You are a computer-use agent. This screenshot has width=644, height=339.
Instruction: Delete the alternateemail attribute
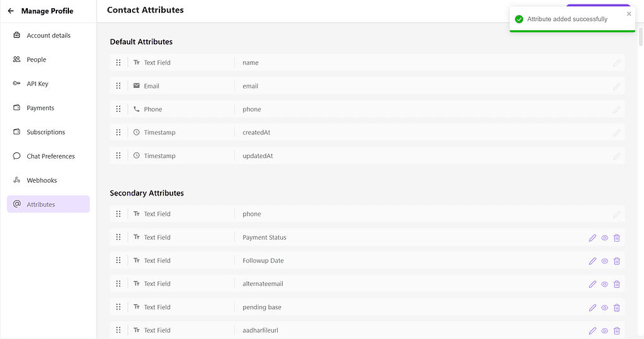click(617, 284)
